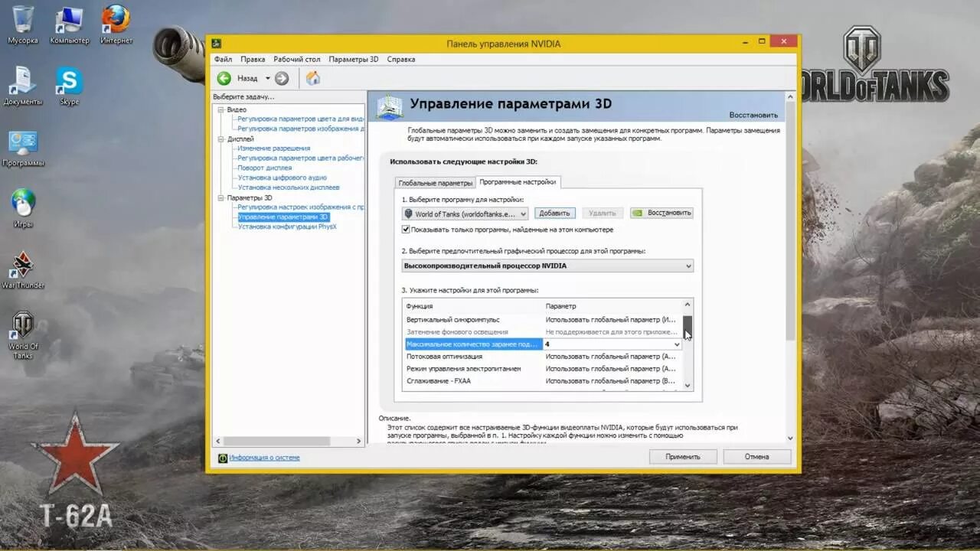Open the Игры desktop icon
The height and width of the screenshot is (551, 980).
23,208
